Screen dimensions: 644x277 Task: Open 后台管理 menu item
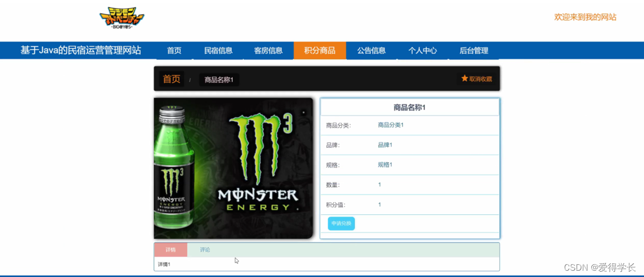[x=474, y=51]
